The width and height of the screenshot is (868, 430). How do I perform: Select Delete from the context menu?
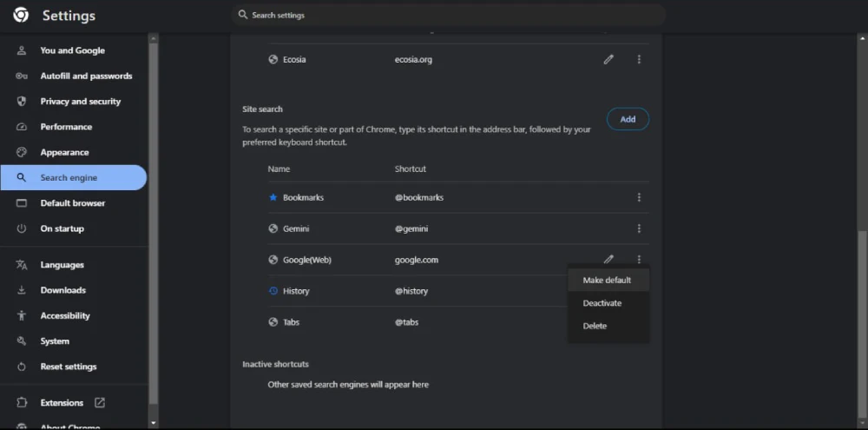pyautogui.click(x=595, y=326)
